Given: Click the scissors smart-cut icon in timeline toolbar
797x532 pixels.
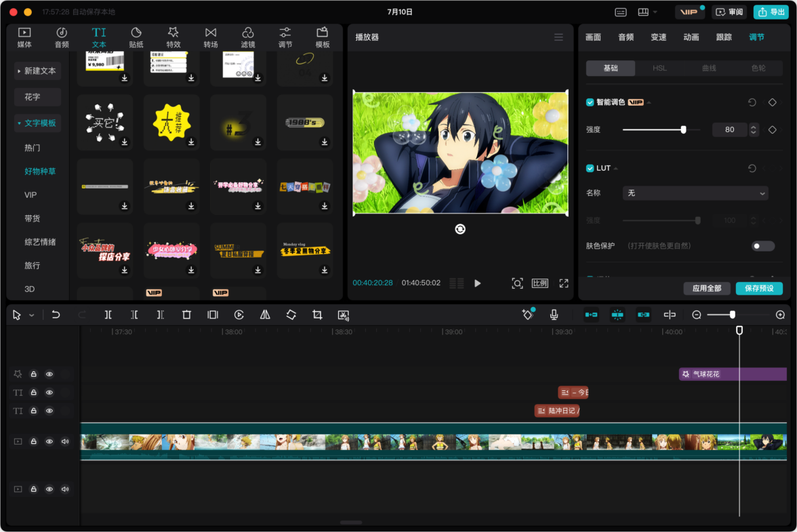Looking at the screenshot, I should click(x=344, y=316).
